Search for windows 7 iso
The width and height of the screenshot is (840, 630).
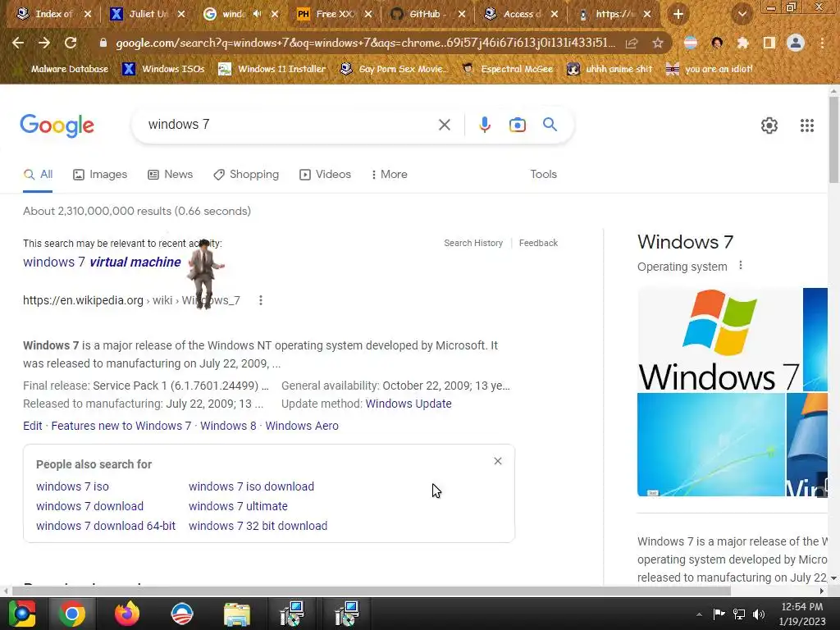pyautogui.click(x=72, y=487)
